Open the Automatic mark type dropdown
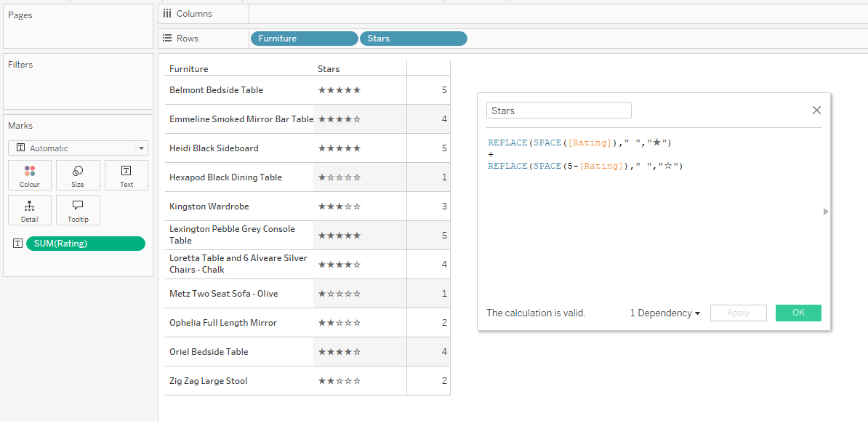Viewport: 868px width, 421px height. point(78,148)
